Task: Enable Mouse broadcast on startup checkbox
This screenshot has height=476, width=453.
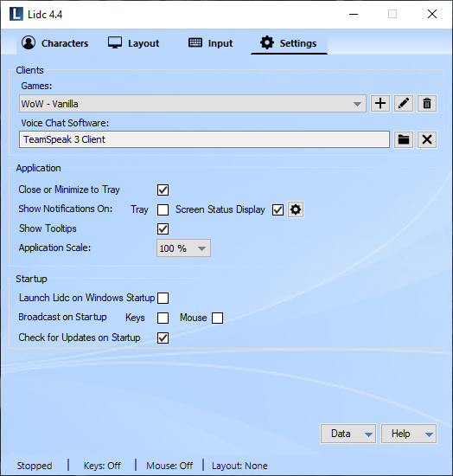Action: 217,318
